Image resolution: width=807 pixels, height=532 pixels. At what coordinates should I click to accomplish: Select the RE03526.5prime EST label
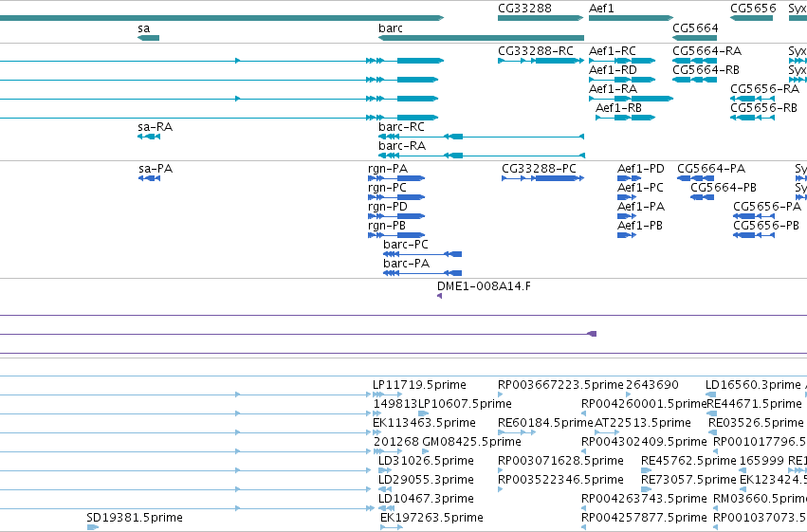(756, 423)
